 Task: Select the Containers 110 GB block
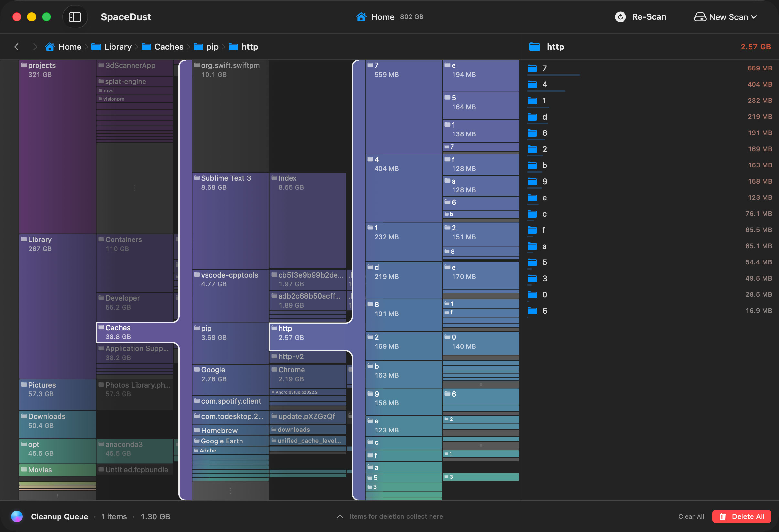pos(135,263)
